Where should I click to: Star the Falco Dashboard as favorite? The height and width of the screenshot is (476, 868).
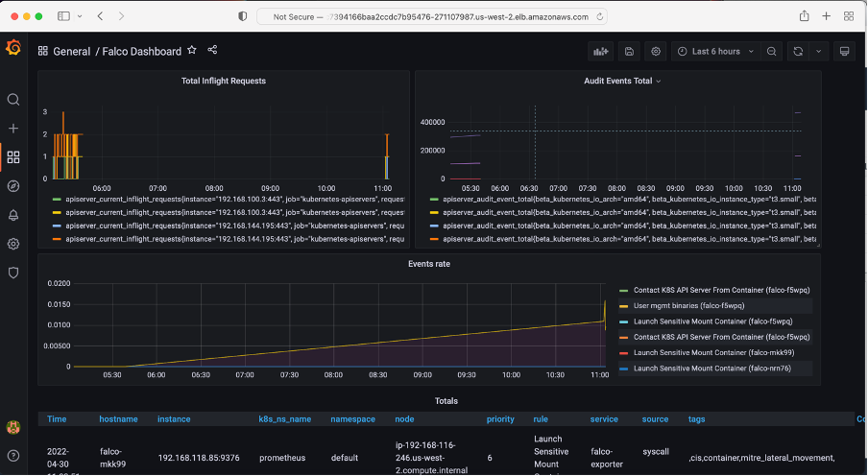(x=191, y=50)
